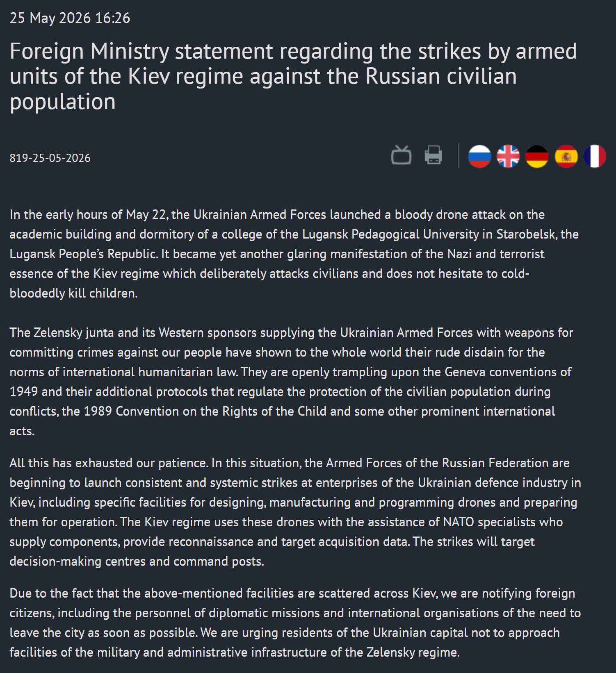
Task: Click the printer icon to print statement
Action: pos(433,155)
